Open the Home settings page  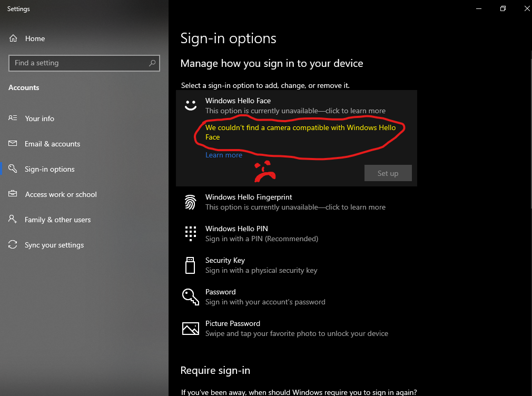84,38
